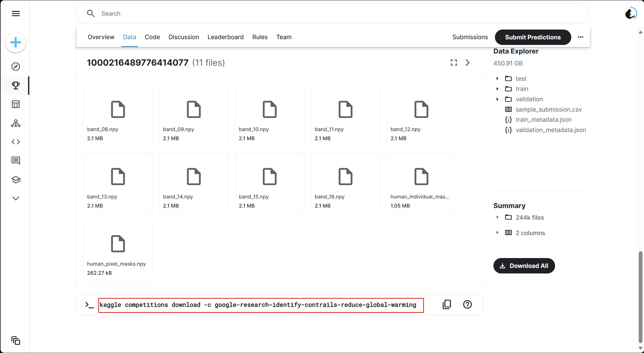The height and width of the screenshot is (353, 644).
Task: Expand the test folder in Data Explorer
Action: (497, 79)
